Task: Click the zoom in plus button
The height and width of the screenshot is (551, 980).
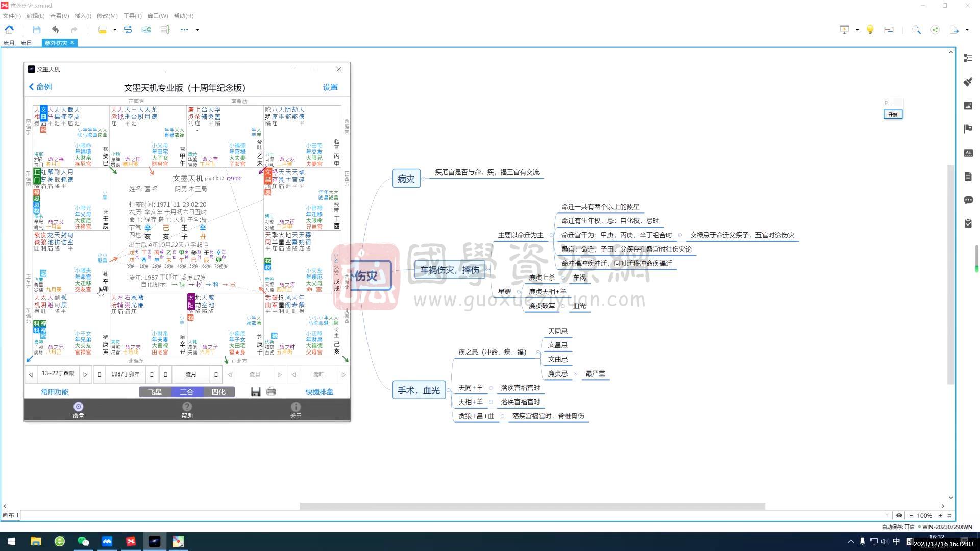Action: tap(940, 515)
